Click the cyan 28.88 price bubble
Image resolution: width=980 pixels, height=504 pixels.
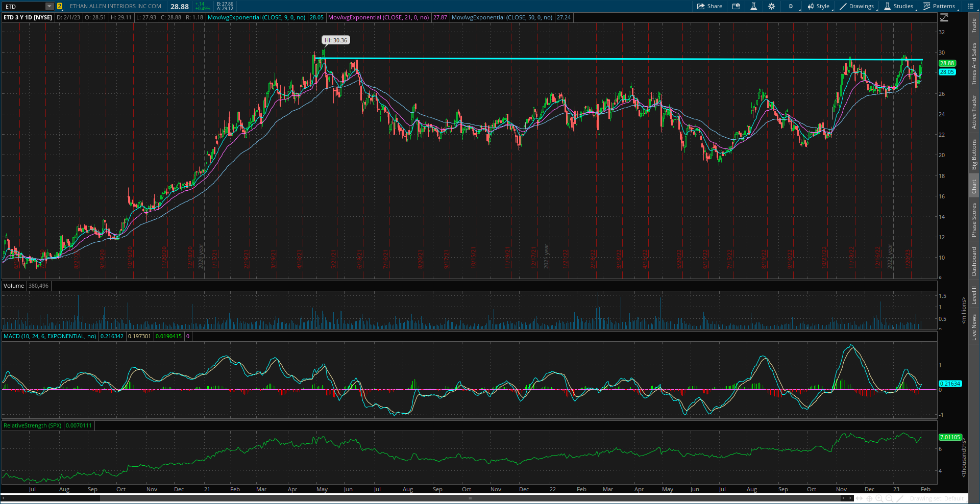(947, 63)
